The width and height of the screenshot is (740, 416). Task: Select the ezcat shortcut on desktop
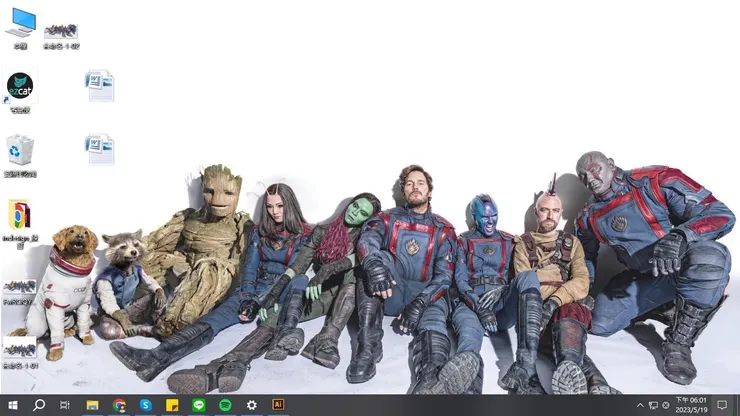pos(20,88)
